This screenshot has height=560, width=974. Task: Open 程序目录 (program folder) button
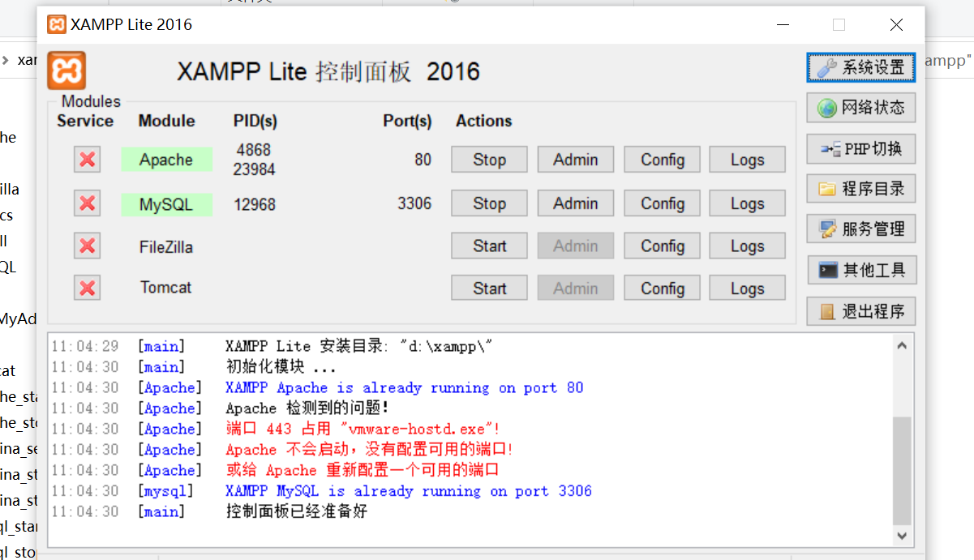(x=861, y=189)
